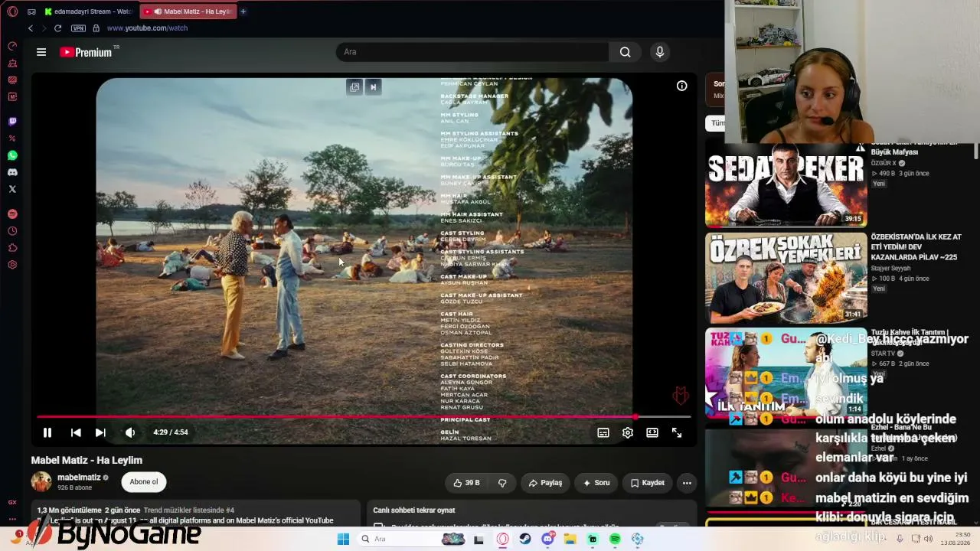Toggle the Opera VPN badge
The image size is (980, 551).
coord(78,28)
